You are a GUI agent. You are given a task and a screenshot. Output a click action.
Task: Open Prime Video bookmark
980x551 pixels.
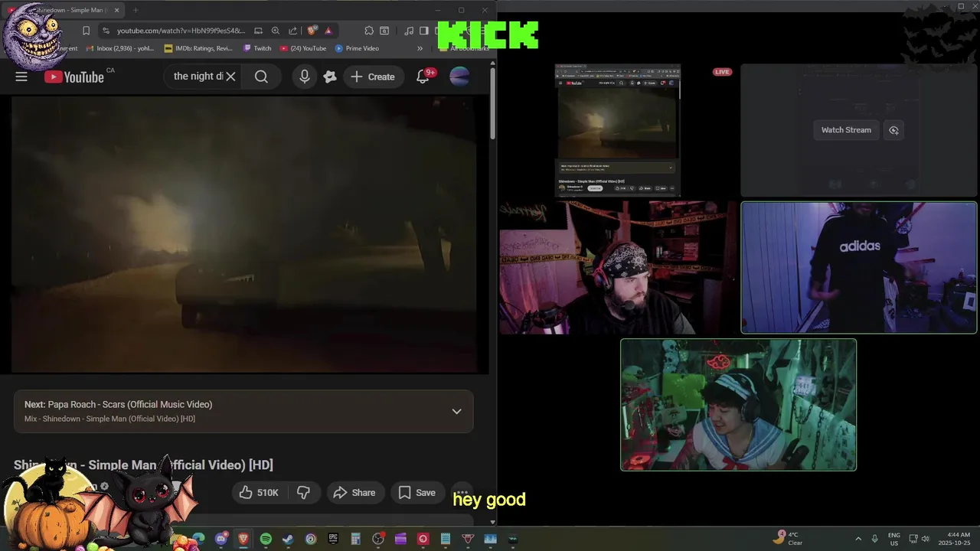point(357,48)
